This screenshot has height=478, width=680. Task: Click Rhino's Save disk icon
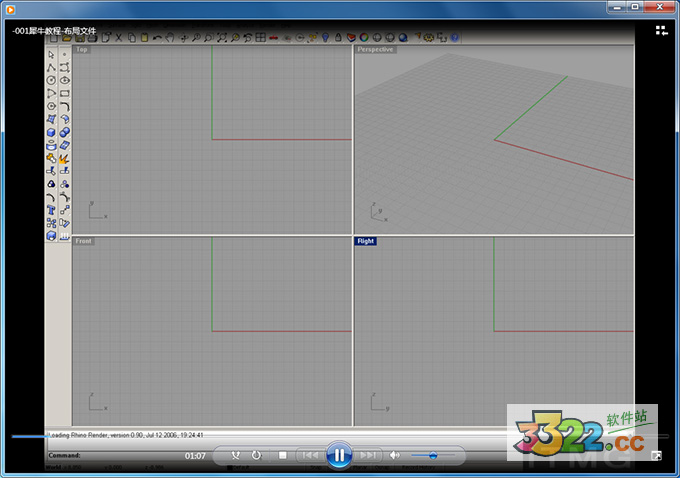tap(79, 38)
